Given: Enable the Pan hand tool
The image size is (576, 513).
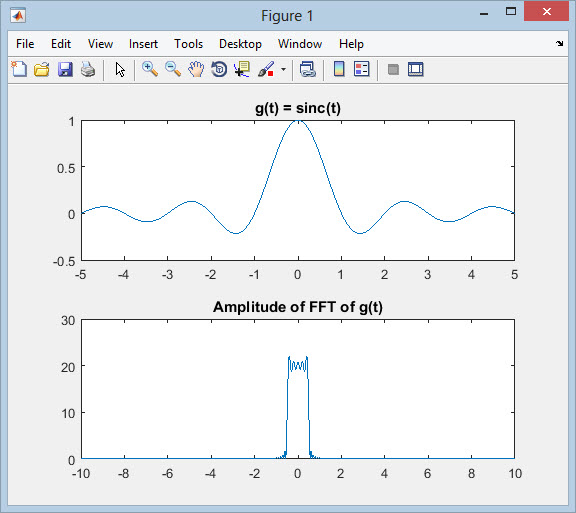Looking at the screenshot, I should coord(196,69).
